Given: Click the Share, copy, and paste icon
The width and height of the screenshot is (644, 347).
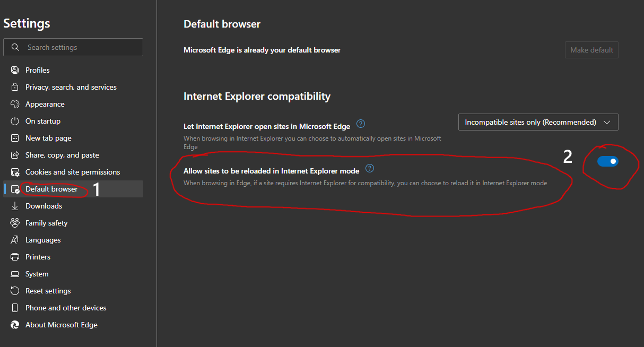Looking at the screenshot, I should point(15,155).
